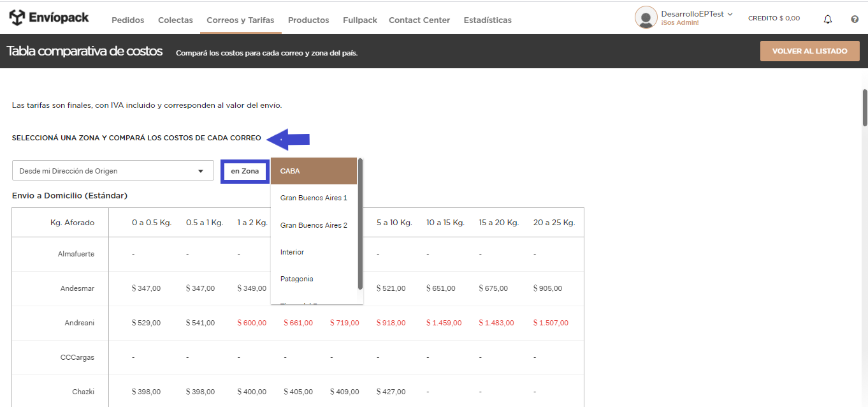The width and height of the screenshot is (868, 407).
Task: Click the Envíopack logo
Action: 49,18
